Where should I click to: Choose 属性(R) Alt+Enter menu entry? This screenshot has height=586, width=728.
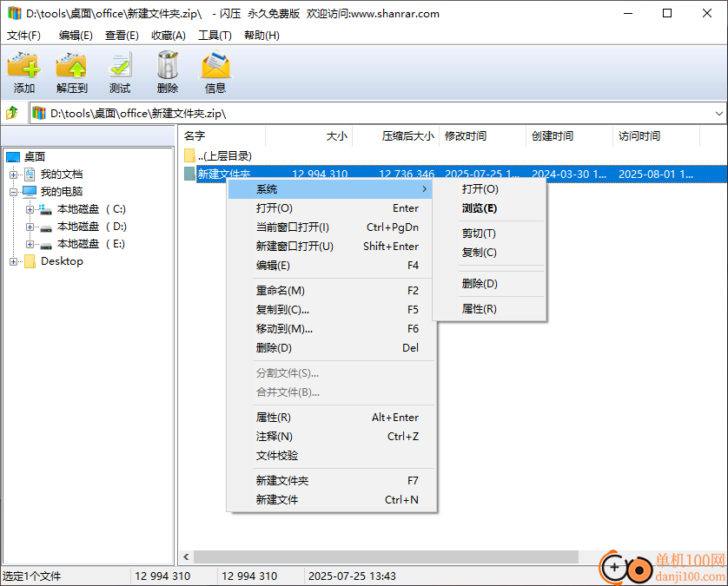(331, 417)
